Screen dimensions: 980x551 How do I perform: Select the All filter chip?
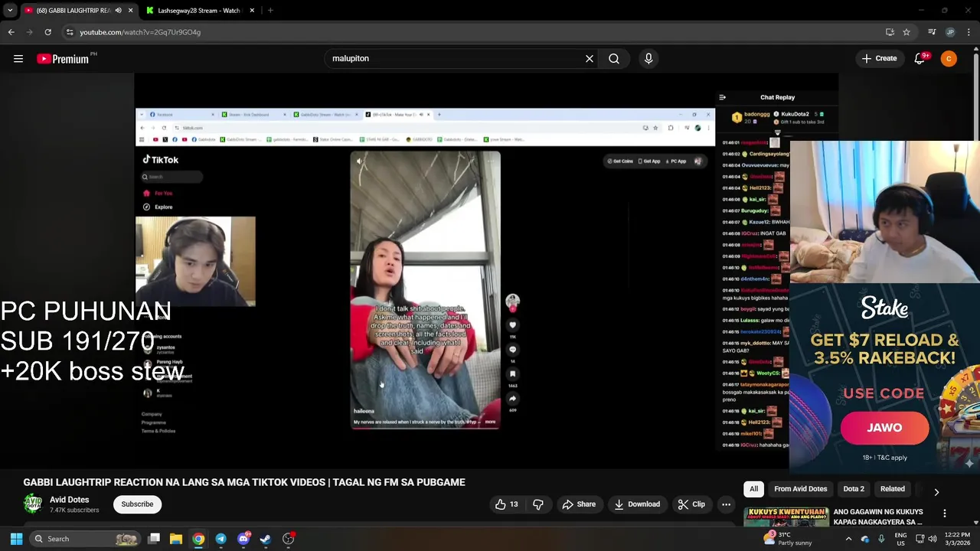[753, 489]
